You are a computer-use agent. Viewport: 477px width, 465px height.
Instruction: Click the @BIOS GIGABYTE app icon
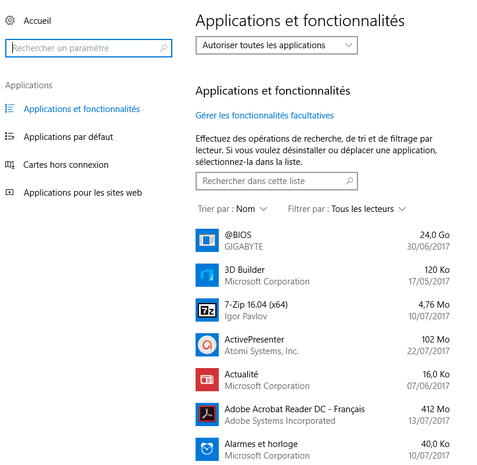pyautogui.click(x=207, y=240)
